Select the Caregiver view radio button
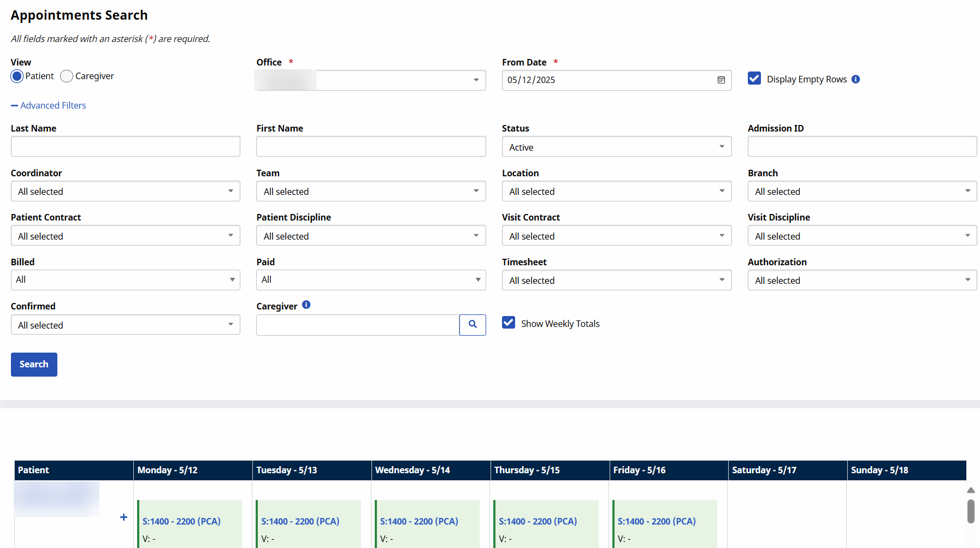The height and width of the screenshot is (548, 980). click(x=67, y=76)
